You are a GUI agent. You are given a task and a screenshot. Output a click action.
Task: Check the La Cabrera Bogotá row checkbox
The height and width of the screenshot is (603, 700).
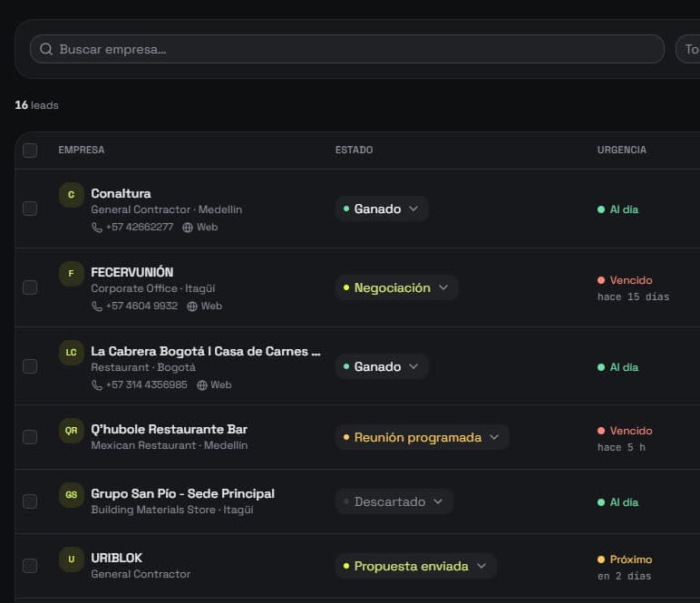(x=30, y=366)
